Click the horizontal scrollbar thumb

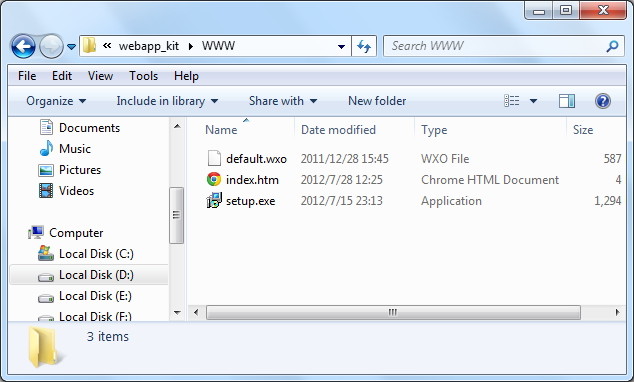point(393,312)
